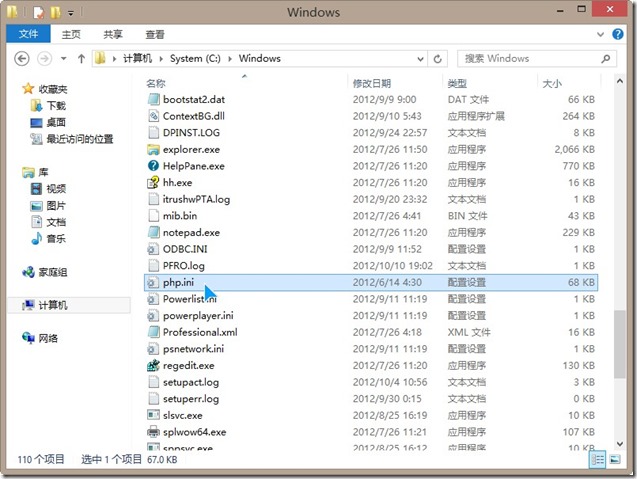The width and height of the screenshot is (637, 479).
Task: Select the HelpPane.exe file icon
Action: click(153, 166)
